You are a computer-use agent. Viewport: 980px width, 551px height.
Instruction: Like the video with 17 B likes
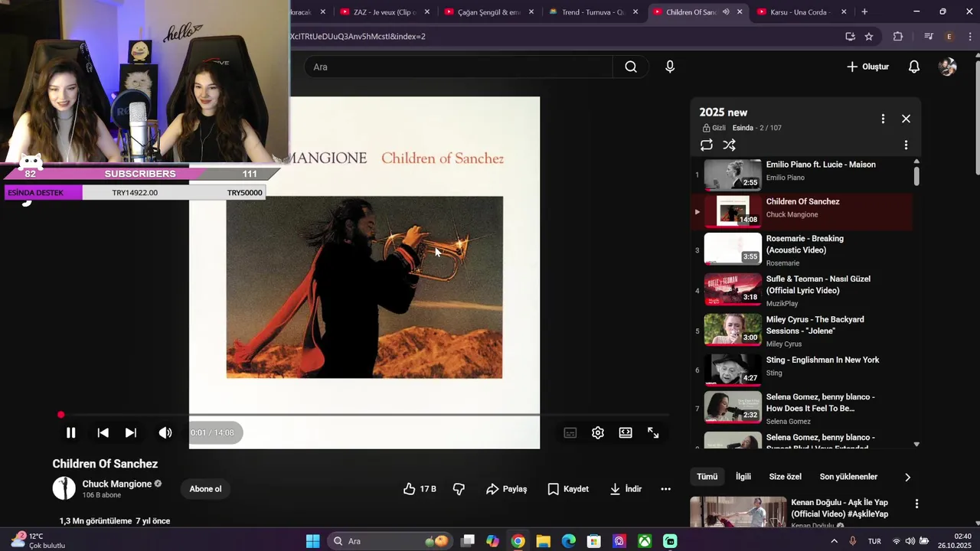point(420,489)
